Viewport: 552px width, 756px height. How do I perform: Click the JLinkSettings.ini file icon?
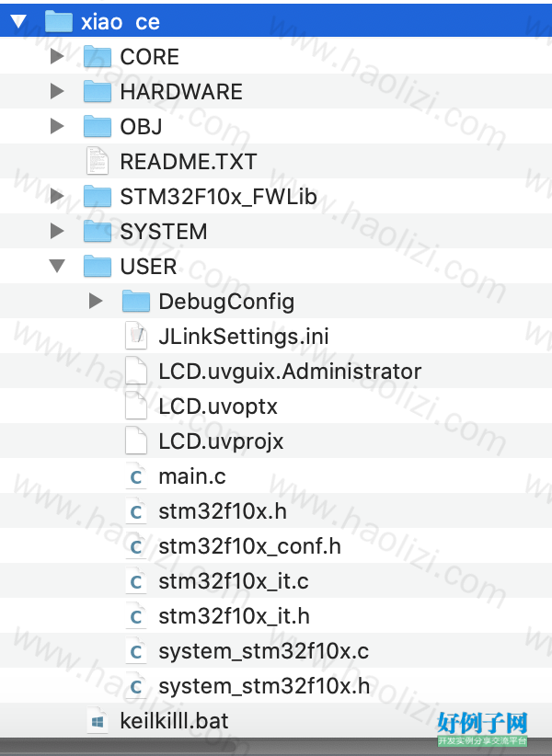click(x=136, y=336)
